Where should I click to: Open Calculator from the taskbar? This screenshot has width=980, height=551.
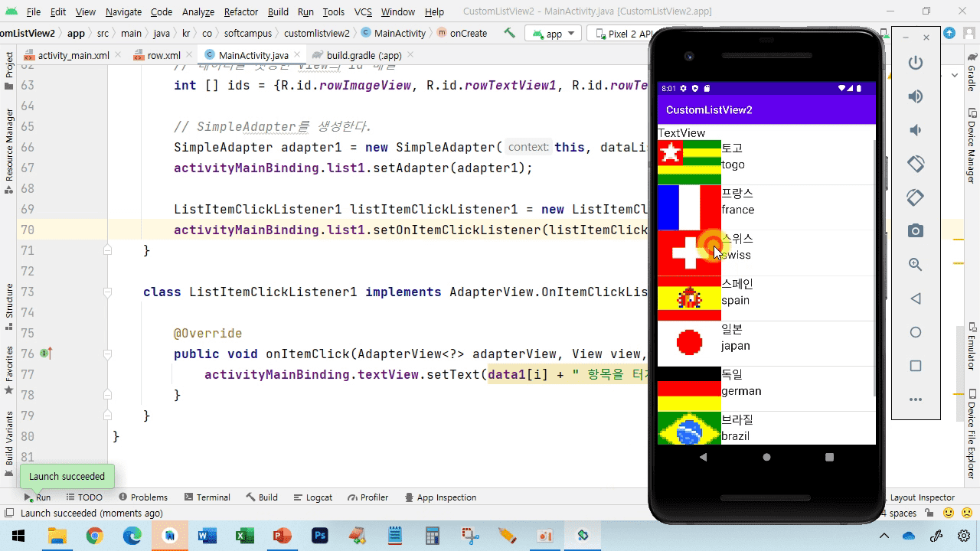pyautogui.click(x=433, y=536)
